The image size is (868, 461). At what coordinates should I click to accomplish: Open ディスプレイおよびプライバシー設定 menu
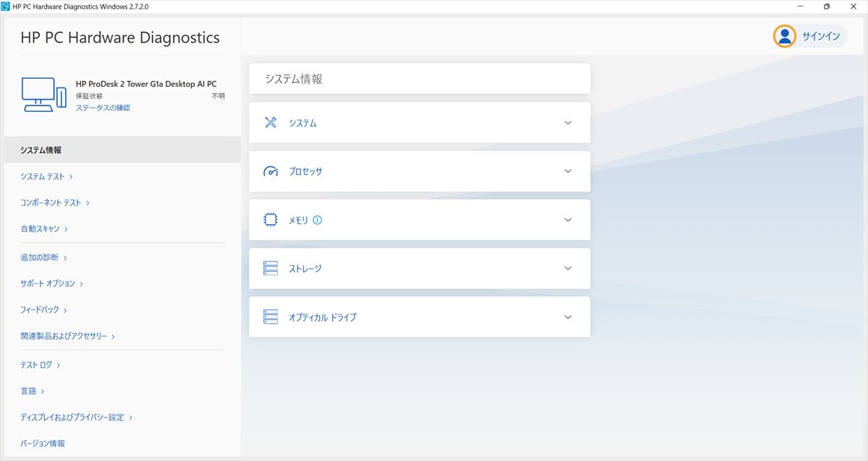point(77,417)
